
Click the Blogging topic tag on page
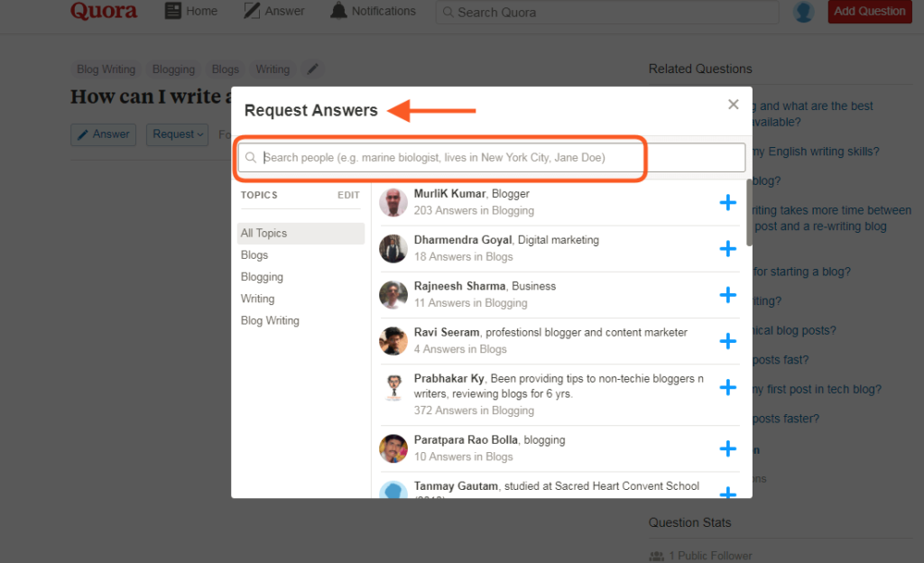pyautogui.click(x=173, y=69)
